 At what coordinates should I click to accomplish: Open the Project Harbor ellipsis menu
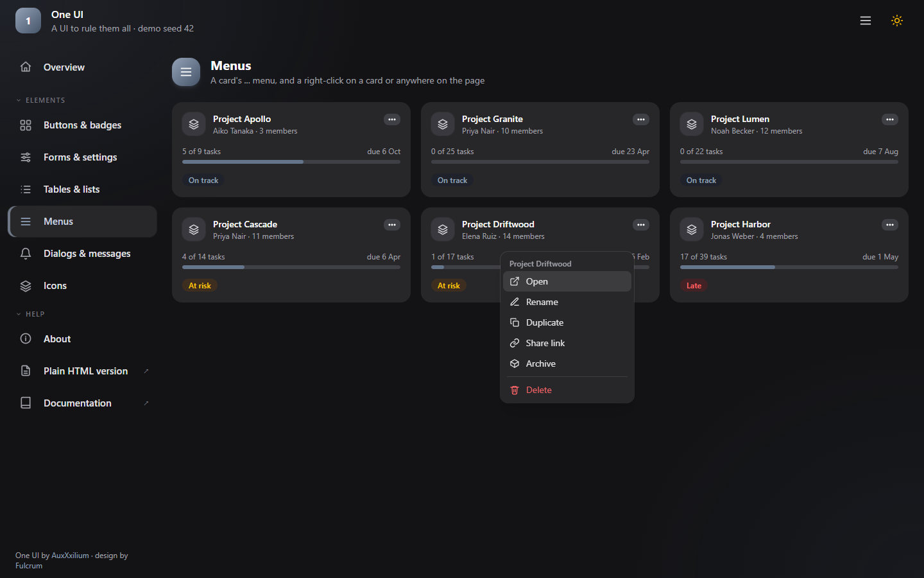tap(890, 225)
